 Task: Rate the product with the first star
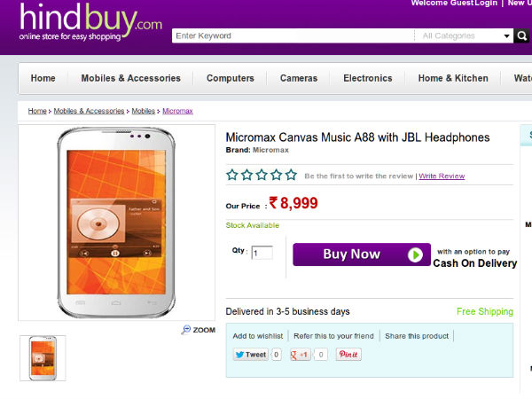(232, 176)
